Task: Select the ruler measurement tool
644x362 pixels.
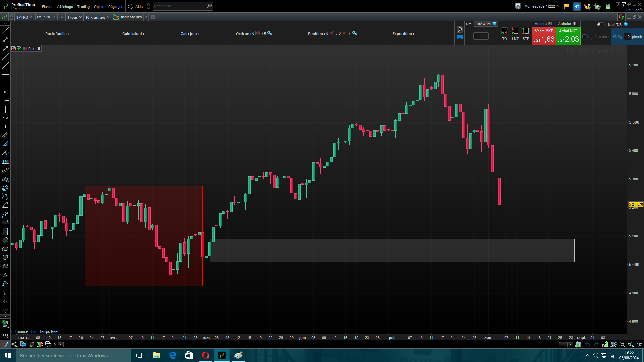Action: click(5, 135)
